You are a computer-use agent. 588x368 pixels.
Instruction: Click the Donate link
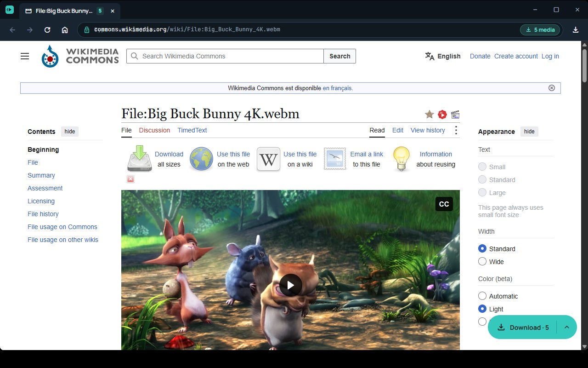coord(480,56)
